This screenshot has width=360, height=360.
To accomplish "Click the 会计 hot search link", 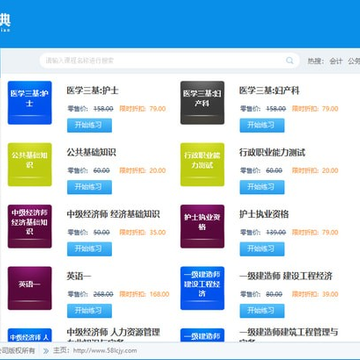I will tap(336, 61).
